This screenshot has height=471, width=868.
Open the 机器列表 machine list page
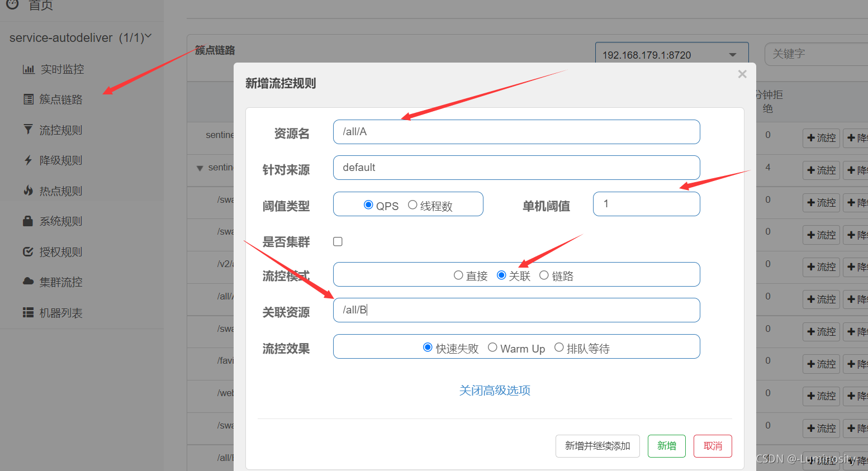(x=61, y=313)
